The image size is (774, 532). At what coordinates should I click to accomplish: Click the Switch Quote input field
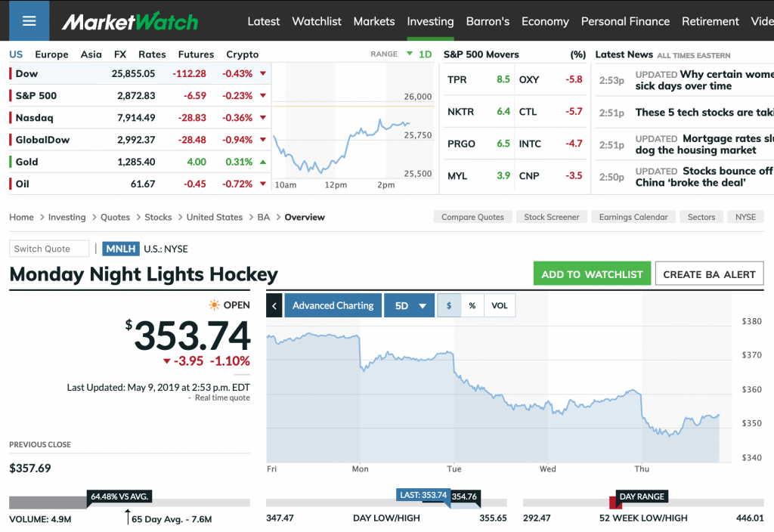pyautogui.click(x=49, y=249)
